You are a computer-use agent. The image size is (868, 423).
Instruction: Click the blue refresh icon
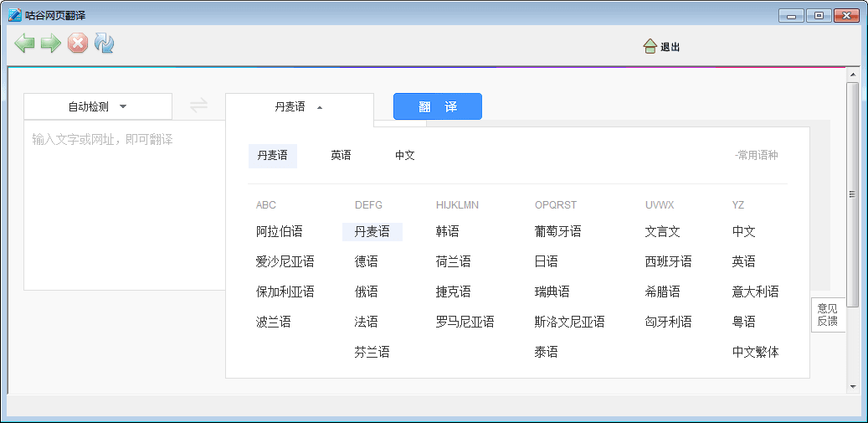click(104, 44)
